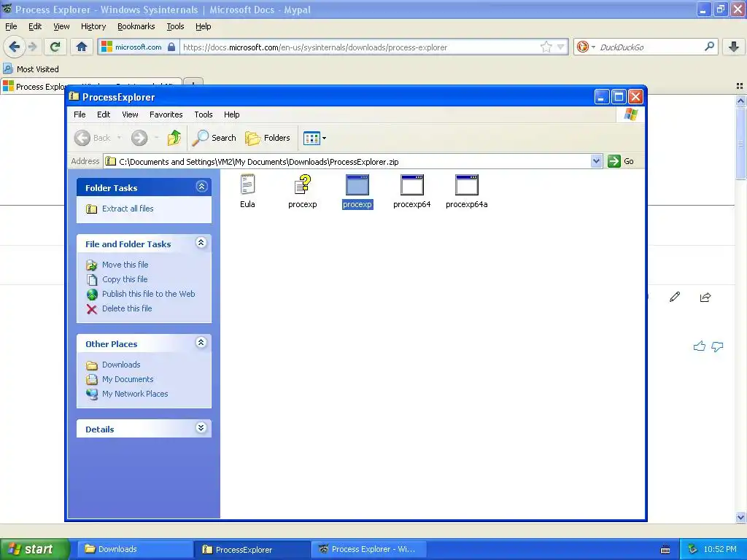Click the Back button in ProcessExplorer window
Screen dimensions: 747x560
[93, 138]
